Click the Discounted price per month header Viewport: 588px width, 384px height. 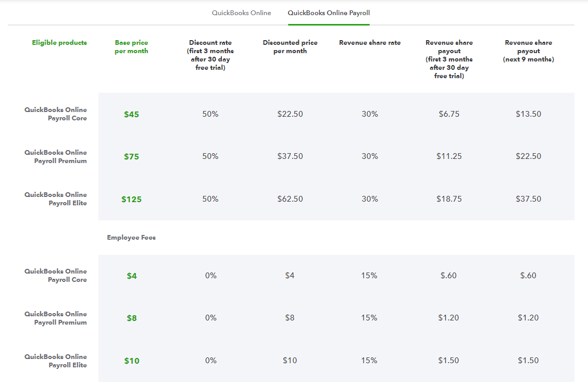tap(290, 47)
